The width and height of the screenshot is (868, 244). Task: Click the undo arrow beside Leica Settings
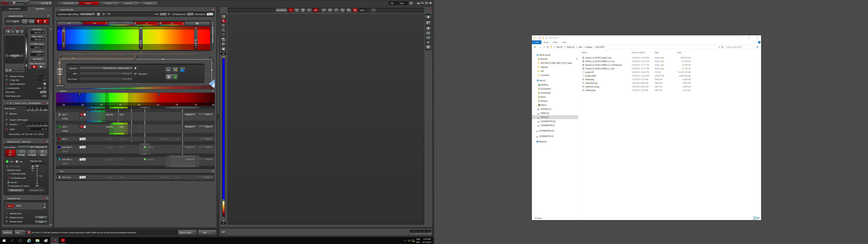pyautogui.click(x=109, y=14)
